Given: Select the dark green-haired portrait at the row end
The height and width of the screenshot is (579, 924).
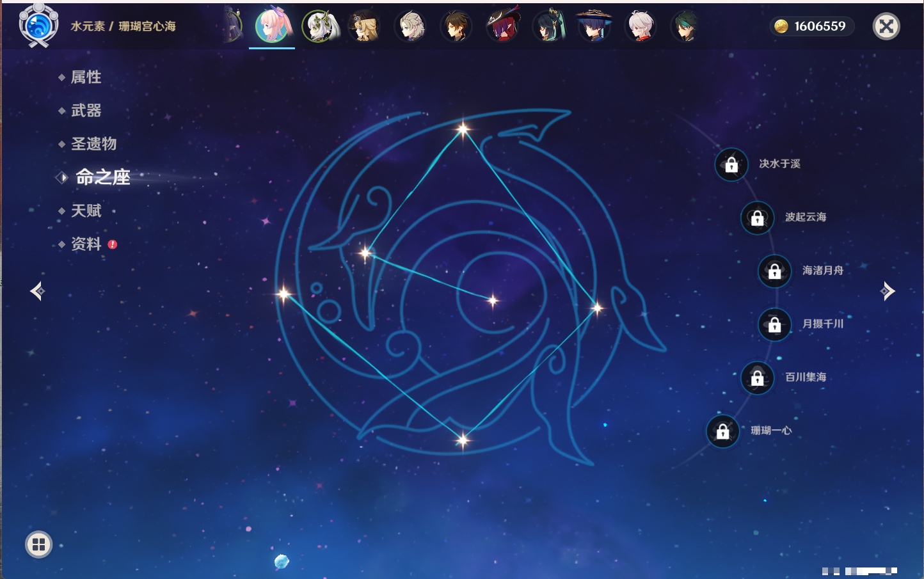Looking at the screenshot, I should 685,27.
